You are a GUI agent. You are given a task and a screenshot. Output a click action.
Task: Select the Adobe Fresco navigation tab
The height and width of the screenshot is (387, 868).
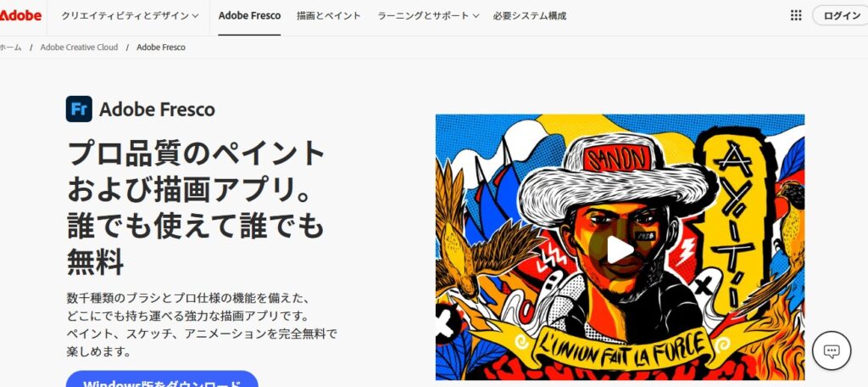[x=250, y=15]
